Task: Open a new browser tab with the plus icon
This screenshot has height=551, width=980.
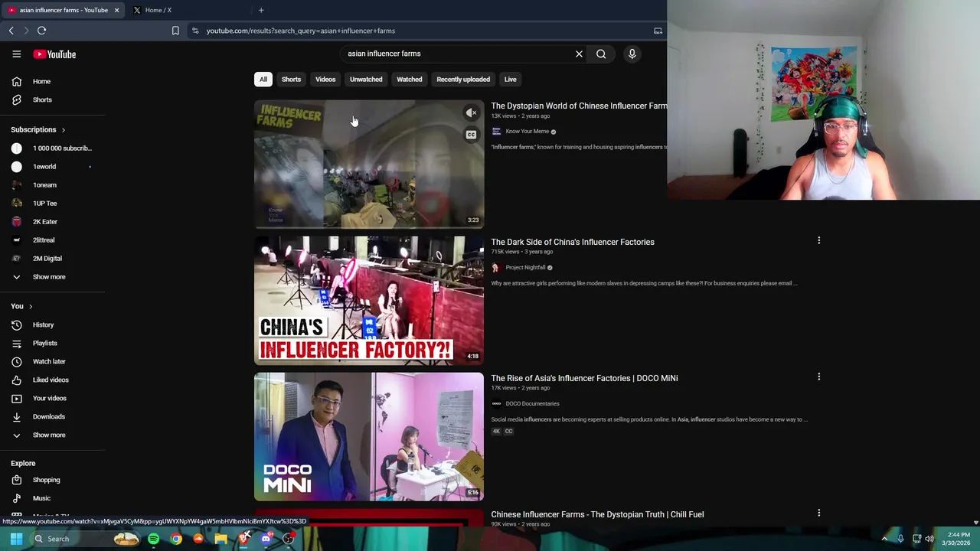Action: [261, 10]
